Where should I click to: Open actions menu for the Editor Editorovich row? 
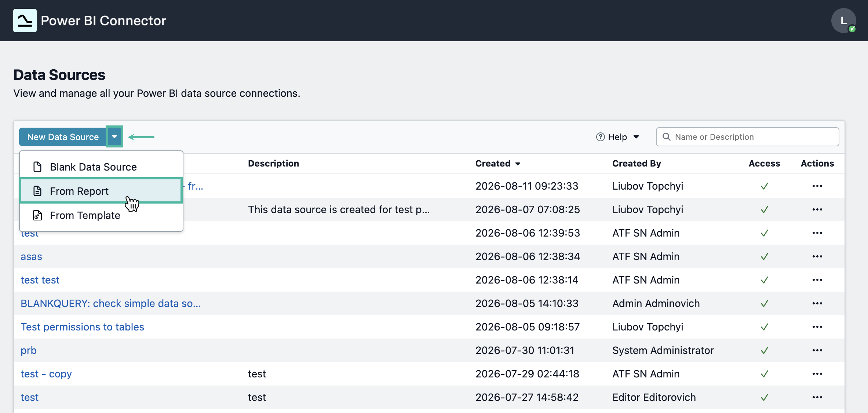[817, 397]
